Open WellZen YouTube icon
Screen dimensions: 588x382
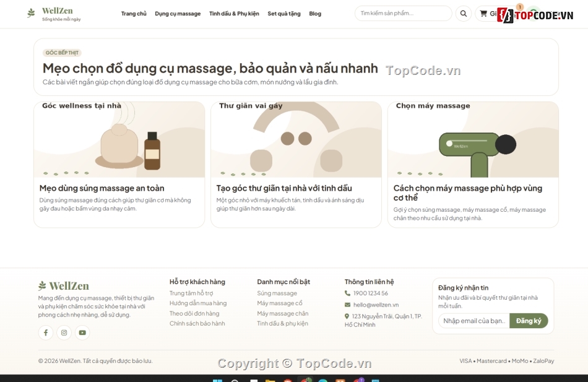pyautogui.click(x=82, y=332)
